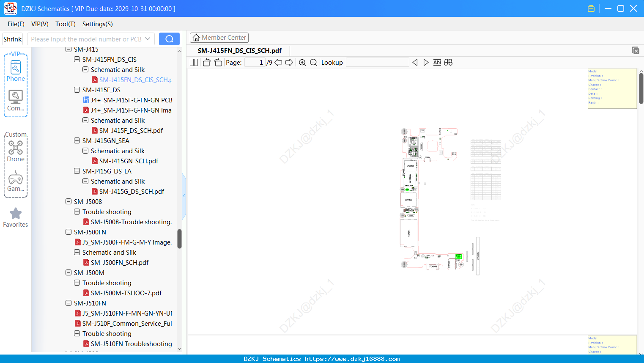The image size is (644, 363).
Task: Open the binoculars search icon
Action: [x=448, y=63]
